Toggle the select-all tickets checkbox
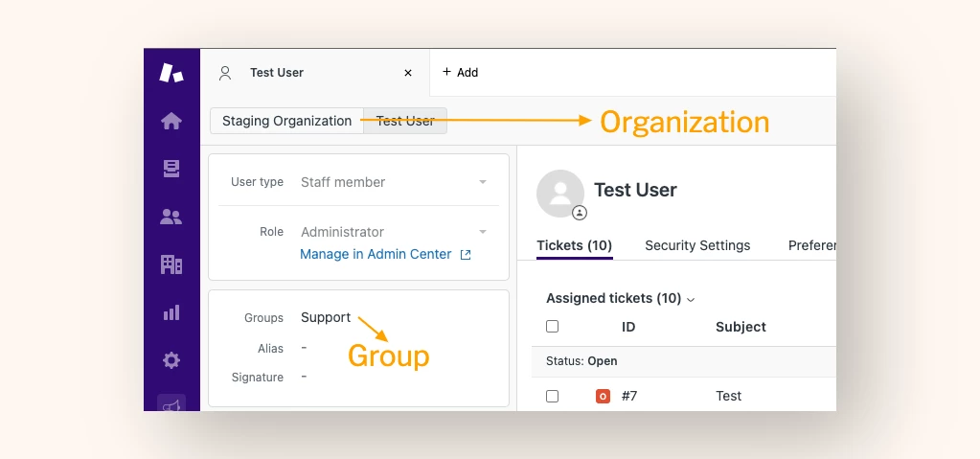980x459 pixels. (552, 327)
